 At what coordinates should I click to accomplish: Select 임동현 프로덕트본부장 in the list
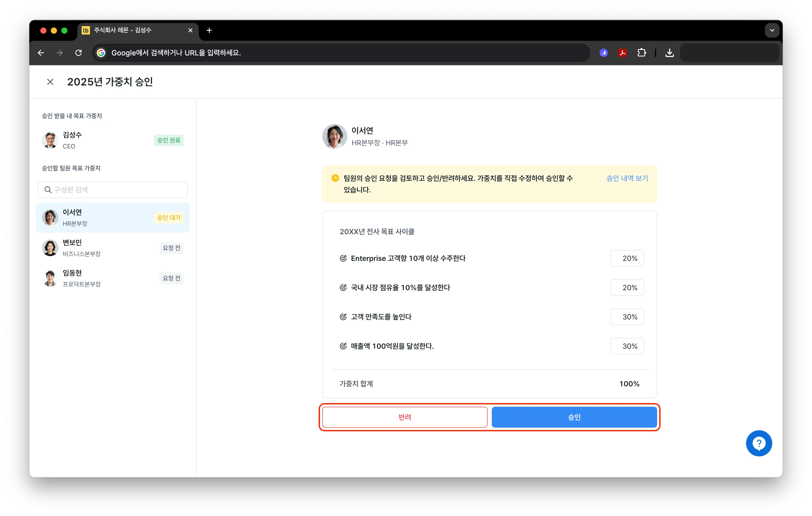[x=113, y=278]
